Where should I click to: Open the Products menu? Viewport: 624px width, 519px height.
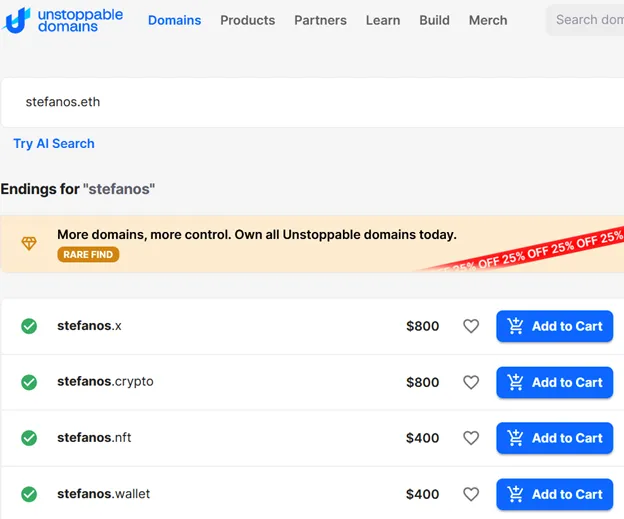click(248, 20)
